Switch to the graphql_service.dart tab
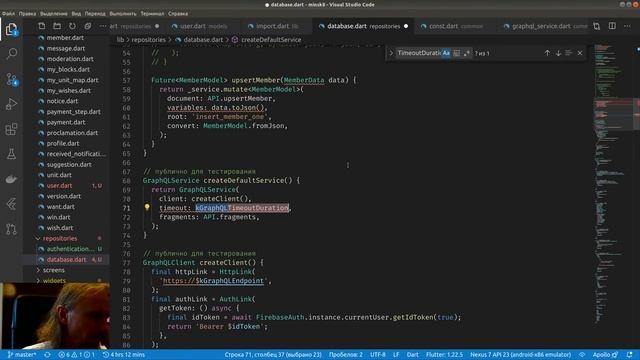This screenshot has width=640, height=360. 545,26
